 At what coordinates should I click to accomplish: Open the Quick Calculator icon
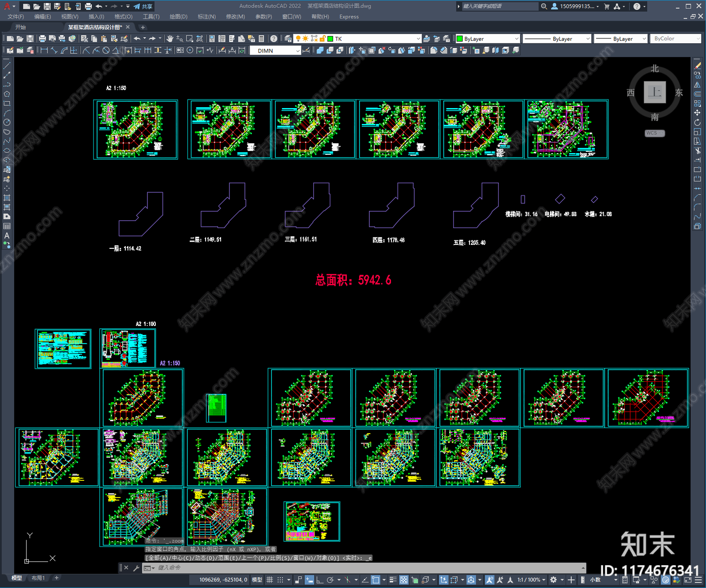click(x=261, y=39)
